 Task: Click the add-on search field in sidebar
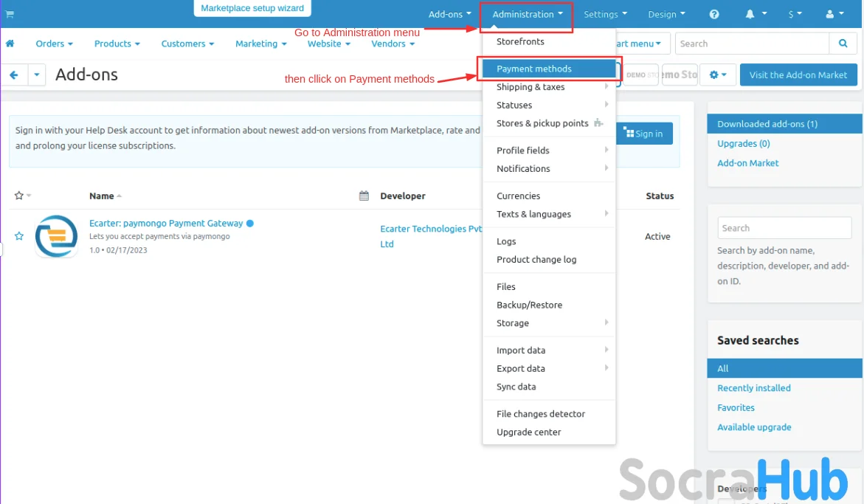tap(784, 228)
